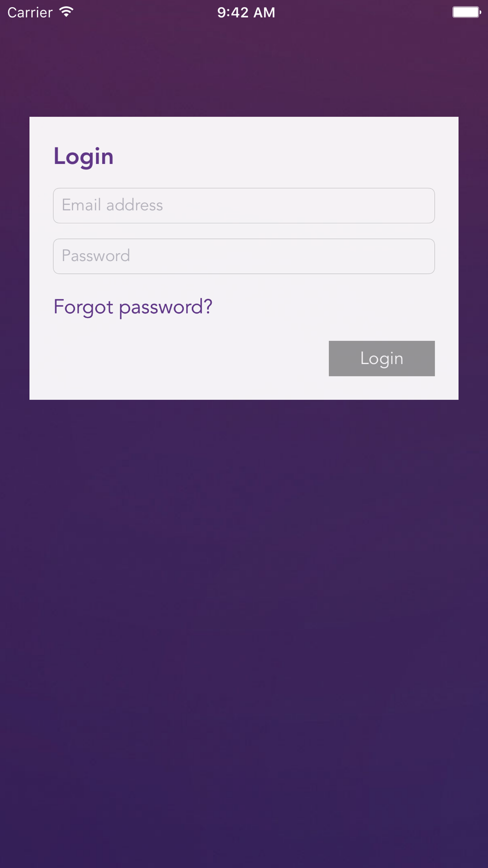
Task: Tap the battery icon in status bar
Action: pyautogui.click(x=467, y=12)
